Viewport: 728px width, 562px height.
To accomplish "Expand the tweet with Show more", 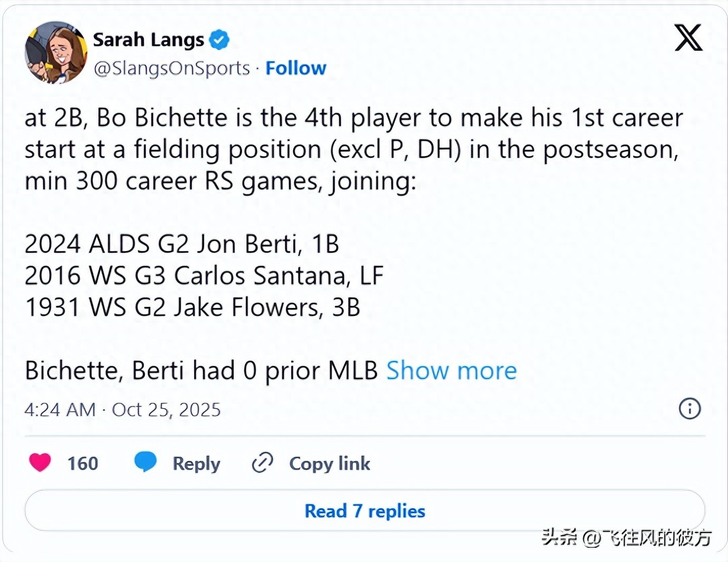I will [x=451, y=370].
